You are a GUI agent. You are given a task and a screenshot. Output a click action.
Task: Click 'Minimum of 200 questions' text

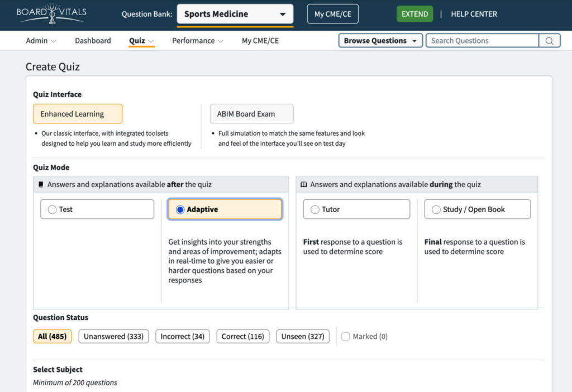click(x=75, y=383)
